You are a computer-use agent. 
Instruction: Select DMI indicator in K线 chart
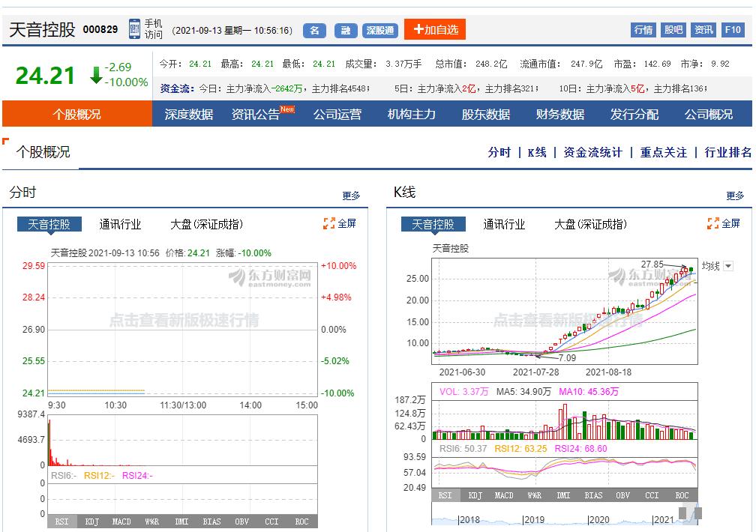(x=563, y=495)
